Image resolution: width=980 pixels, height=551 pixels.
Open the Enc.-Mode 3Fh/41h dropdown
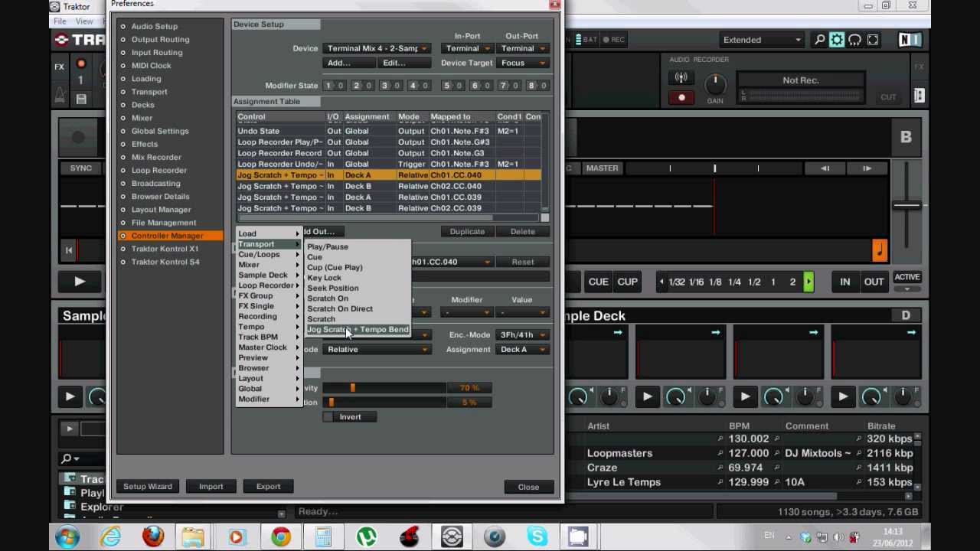tap(522, 335)
